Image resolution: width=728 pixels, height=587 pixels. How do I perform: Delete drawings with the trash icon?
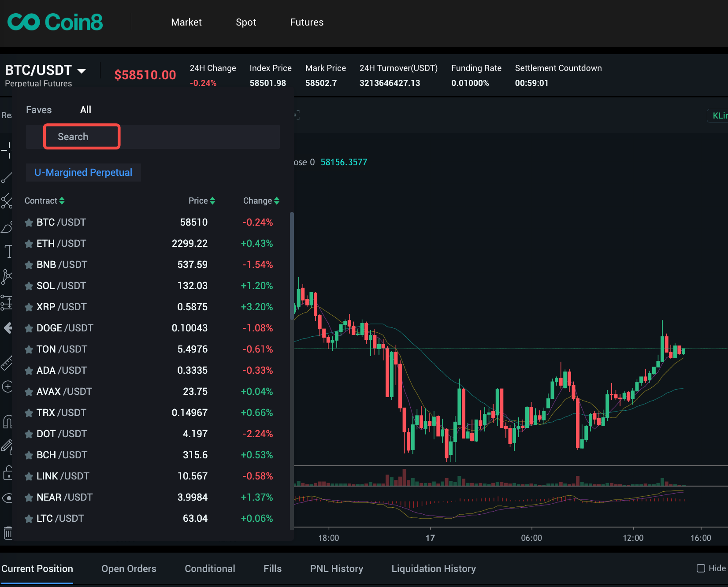pyautogui.click(x=8, y=533)
